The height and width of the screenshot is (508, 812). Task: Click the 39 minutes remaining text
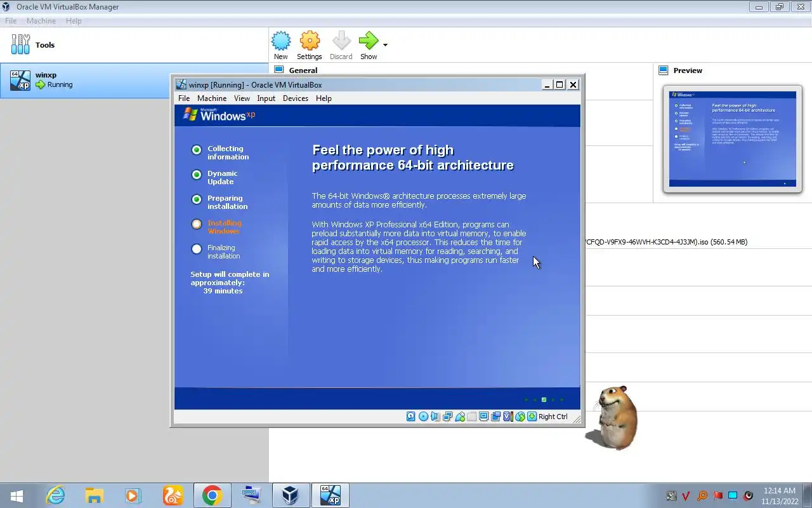point(223,291)
